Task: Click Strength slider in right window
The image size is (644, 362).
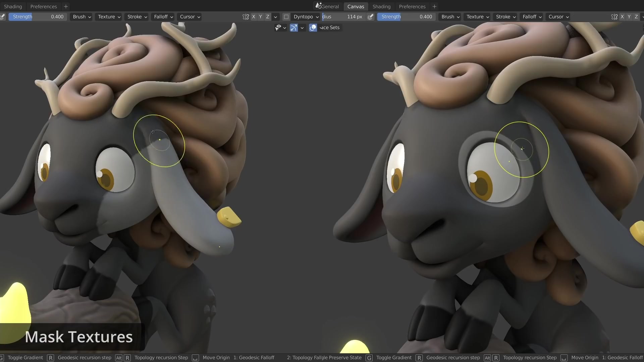Action: pyautogui.click(x=407, y=17)
